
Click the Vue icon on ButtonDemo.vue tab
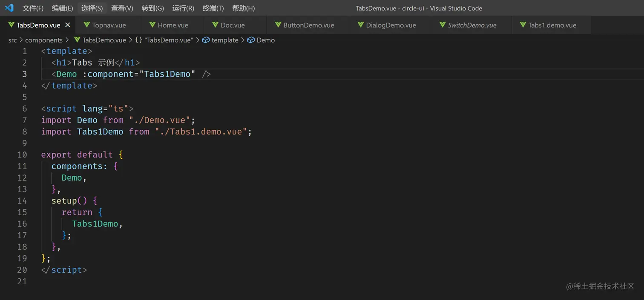pyautogui.click(x=278, y=25)
